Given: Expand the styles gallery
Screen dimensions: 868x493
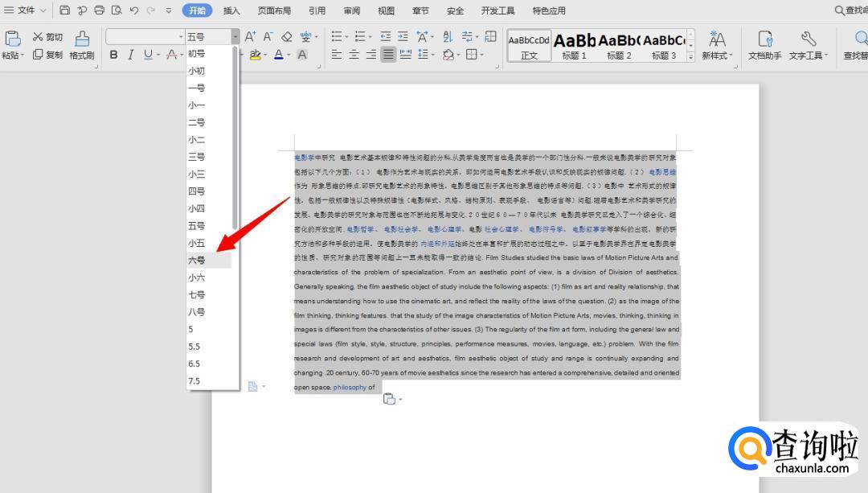Looking at the screenshot, I should pos(690,56).
